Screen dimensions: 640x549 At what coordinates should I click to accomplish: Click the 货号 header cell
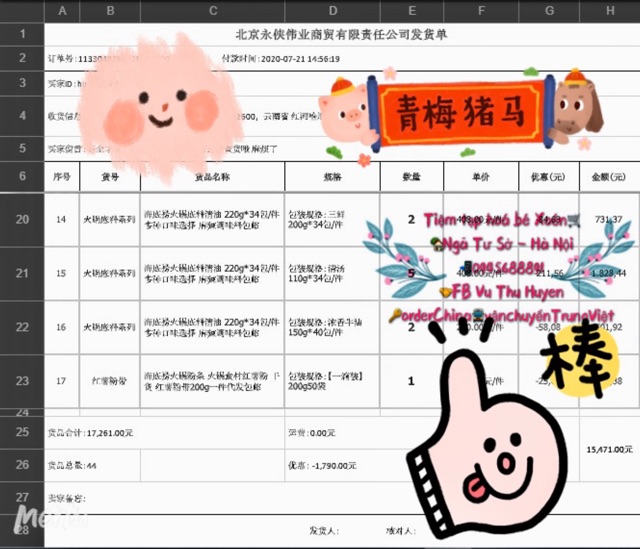(x=110, y=177)
